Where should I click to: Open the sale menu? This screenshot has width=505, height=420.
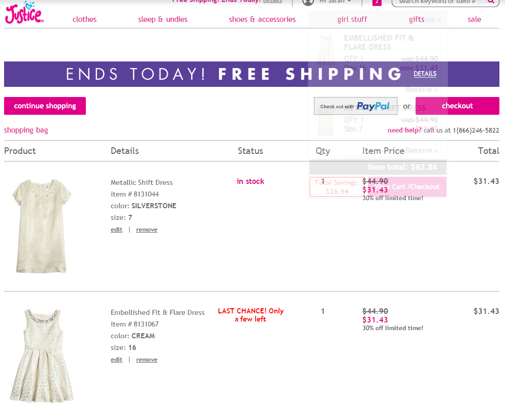click(474, 19)
